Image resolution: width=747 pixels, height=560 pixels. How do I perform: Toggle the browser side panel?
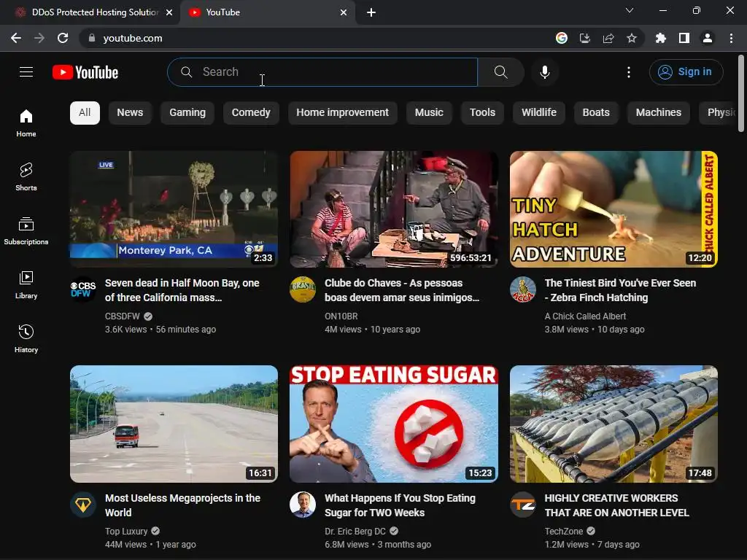pos(684,38)
